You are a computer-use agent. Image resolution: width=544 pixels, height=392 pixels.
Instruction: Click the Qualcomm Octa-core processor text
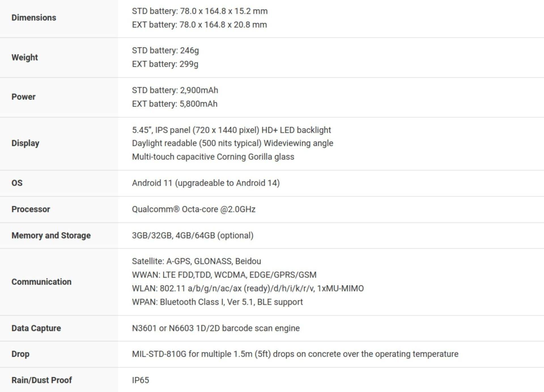194,209
